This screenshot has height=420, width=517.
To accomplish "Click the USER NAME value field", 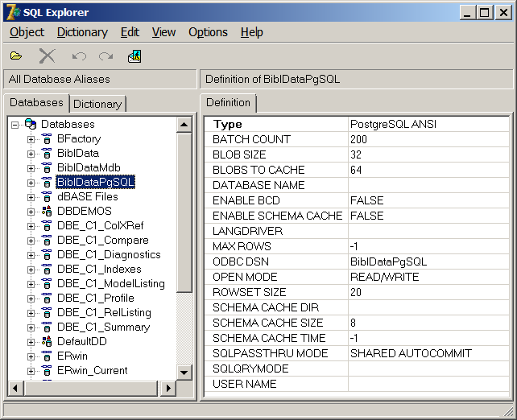I will (x=428, y=384).
